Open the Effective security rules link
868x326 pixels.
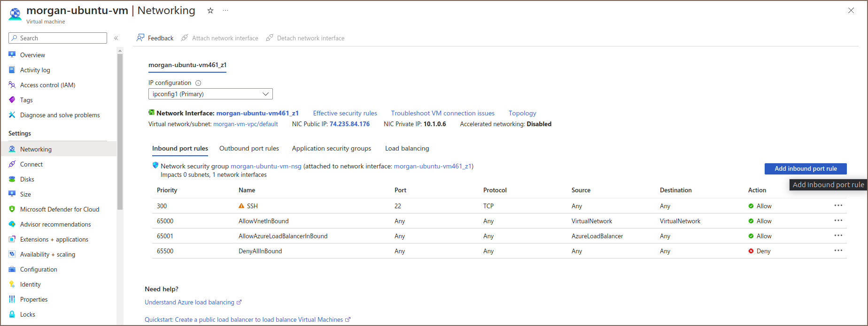[345, 113]
